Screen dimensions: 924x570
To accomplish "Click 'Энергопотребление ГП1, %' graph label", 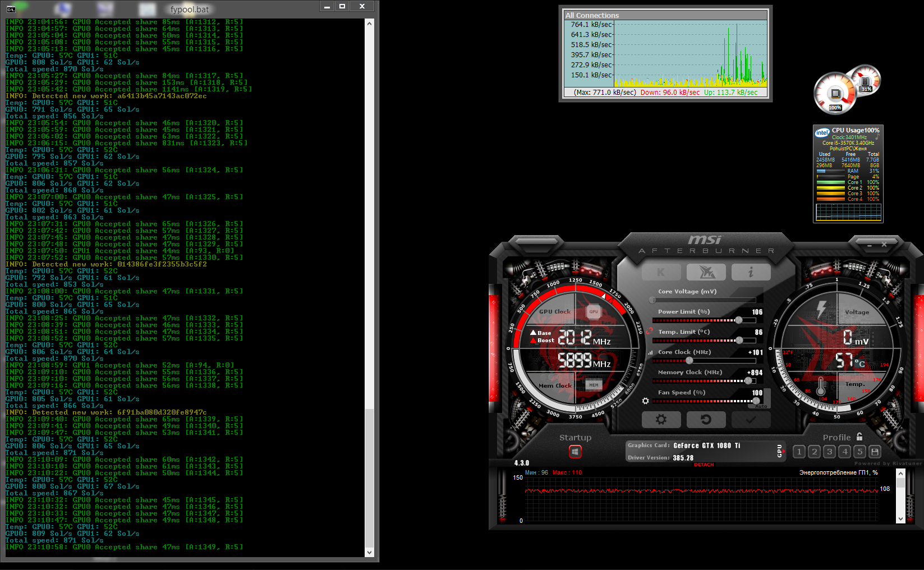I will click(839, 472).
